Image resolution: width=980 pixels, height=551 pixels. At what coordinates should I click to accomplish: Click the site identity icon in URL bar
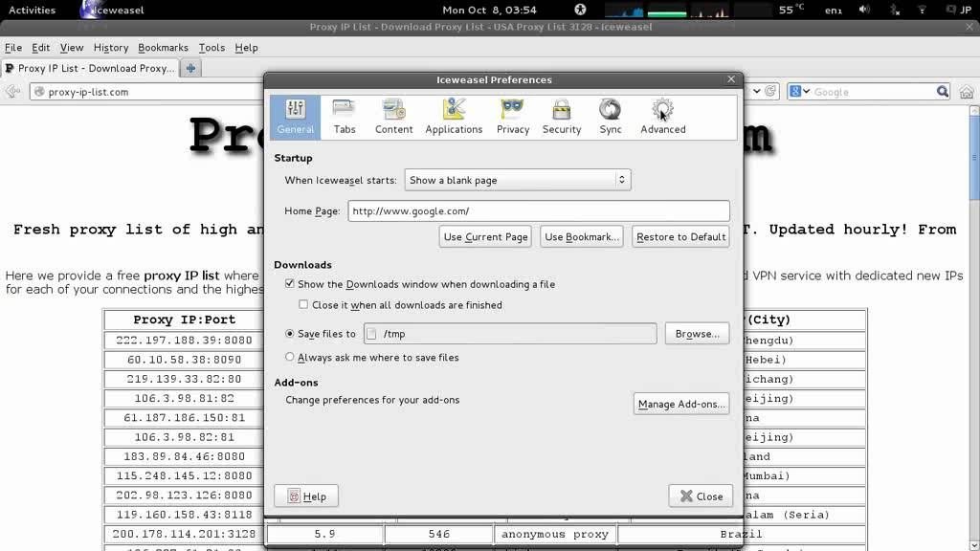(x=38, y=92)
